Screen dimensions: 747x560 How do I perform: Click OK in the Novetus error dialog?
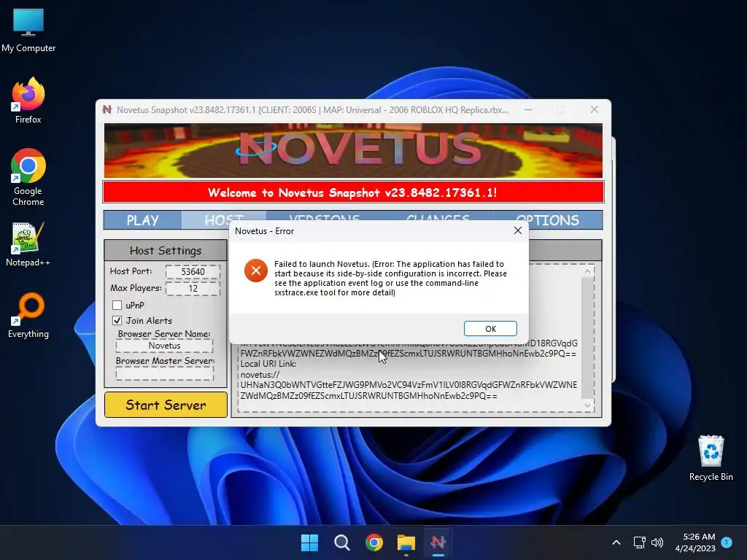tap(490, 329)
